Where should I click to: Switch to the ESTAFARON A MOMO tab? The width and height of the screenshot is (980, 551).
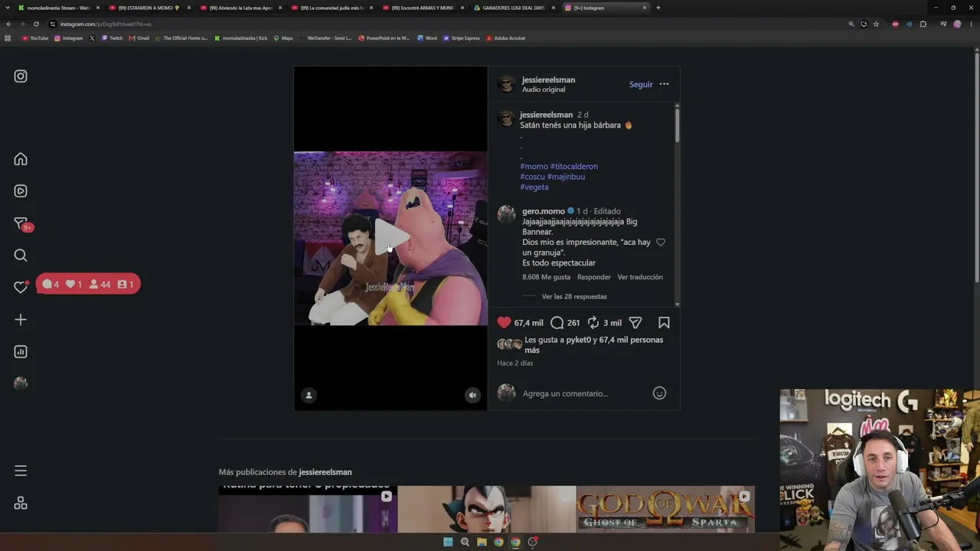click(149, 8)
